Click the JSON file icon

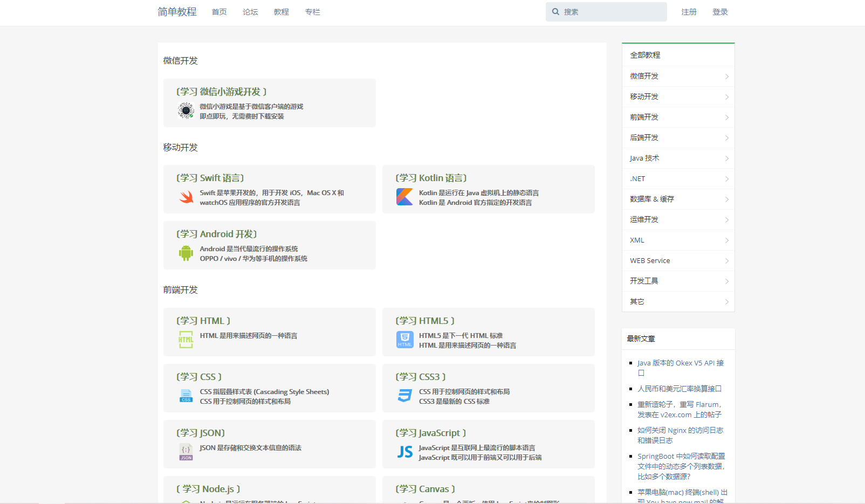click(186, 452)
